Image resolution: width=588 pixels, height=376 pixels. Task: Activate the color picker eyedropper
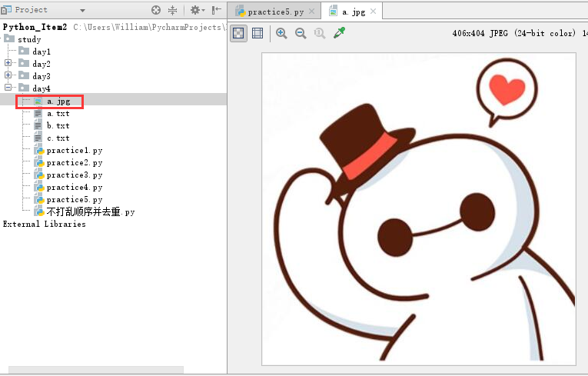coord(340,33)
